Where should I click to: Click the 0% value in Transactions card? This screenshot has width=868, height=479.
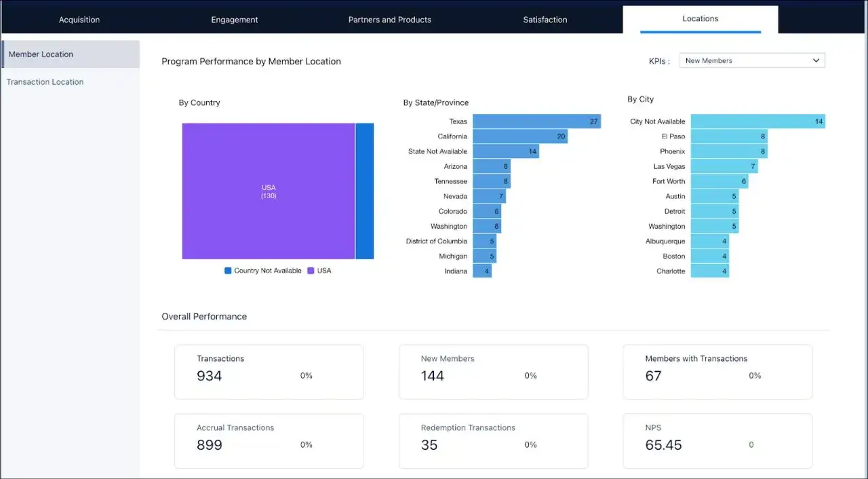[307, 375]
